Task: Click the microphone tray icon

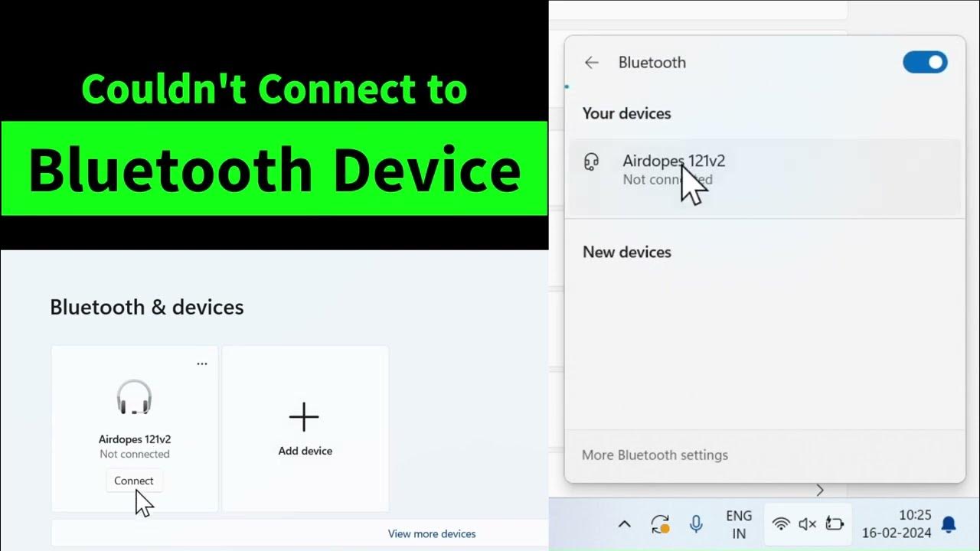Action: [x=696, y=524]
